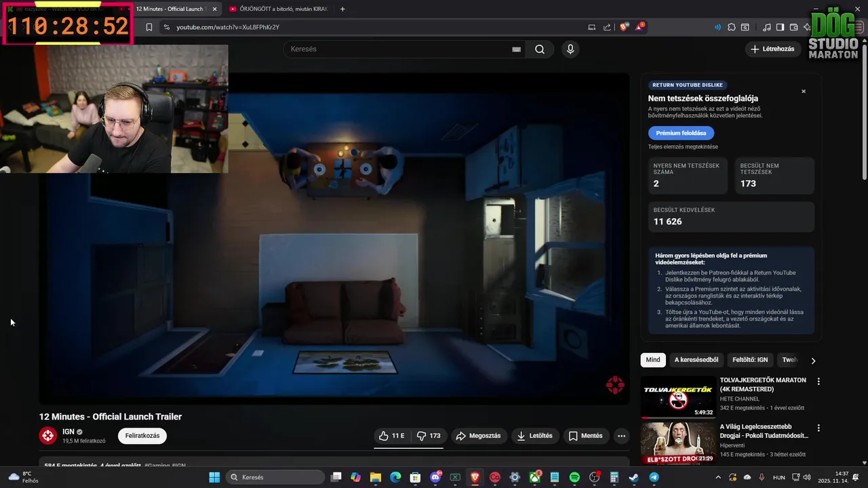
Task: Open the music note playlist icon
Action: point(767,27)
